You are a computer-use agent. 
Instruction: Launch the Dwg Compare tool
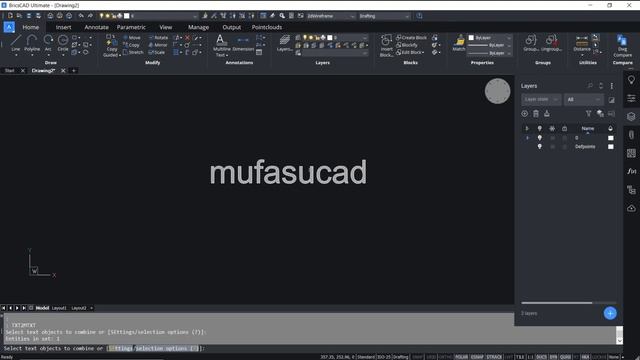coord(622,46)
